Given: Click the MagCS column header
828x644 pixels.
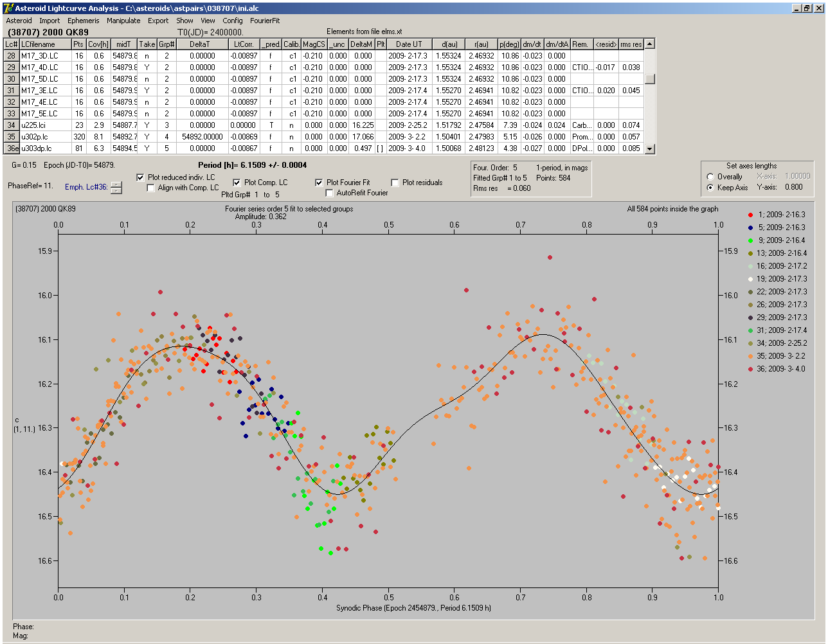Looking at the screenshot, I should coord(314,44).
